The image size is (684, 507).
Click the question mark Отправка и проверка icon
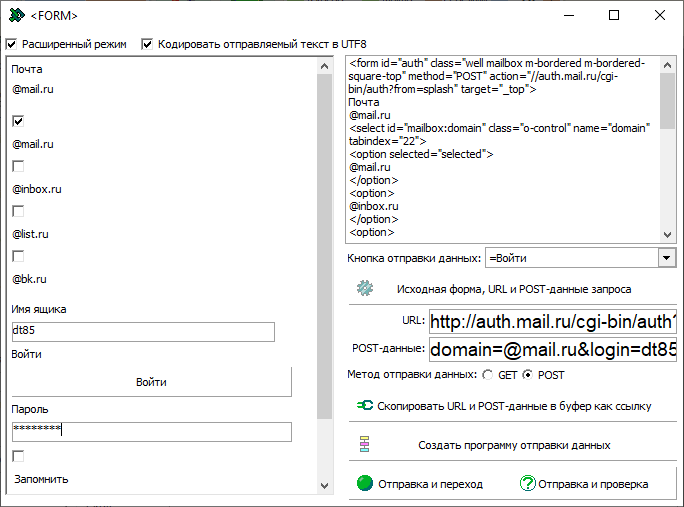point(527,483)
